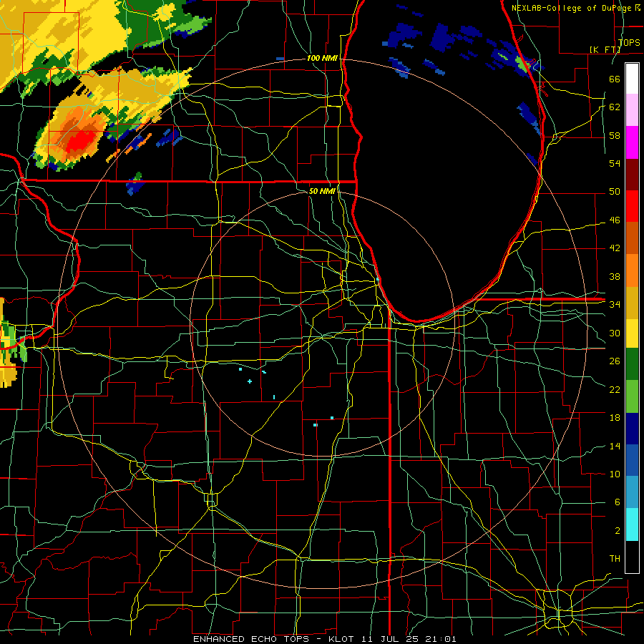Click the '34' legend value
This screenshot has width=644, height=644.
(x=615, y=305)
